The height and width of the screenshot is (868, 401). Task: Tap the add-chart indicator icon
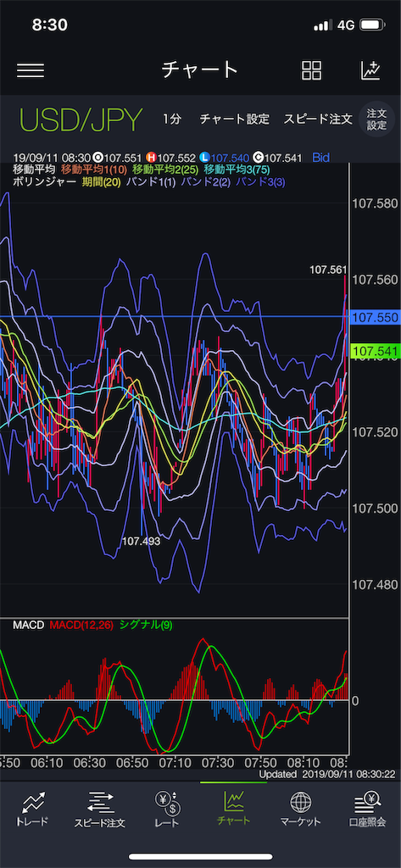coord(370,70)
